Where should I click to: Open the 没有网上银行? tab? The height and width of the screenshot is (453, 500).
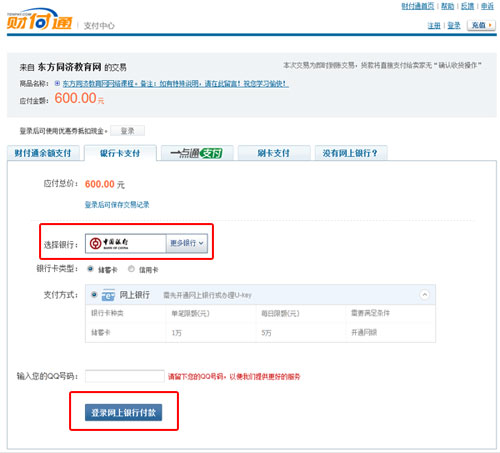(x=351, y=153)
